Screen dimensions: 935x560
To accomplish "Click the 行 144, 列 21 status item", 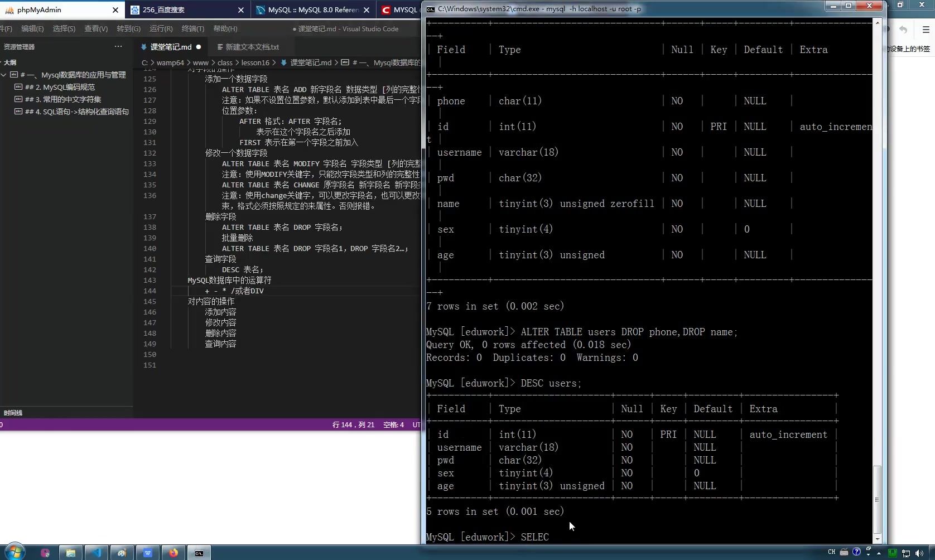I will [x=353, y=425].
